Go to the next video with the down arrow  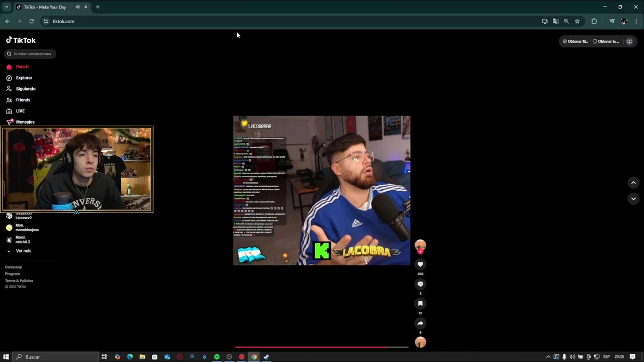click(633, 199)
